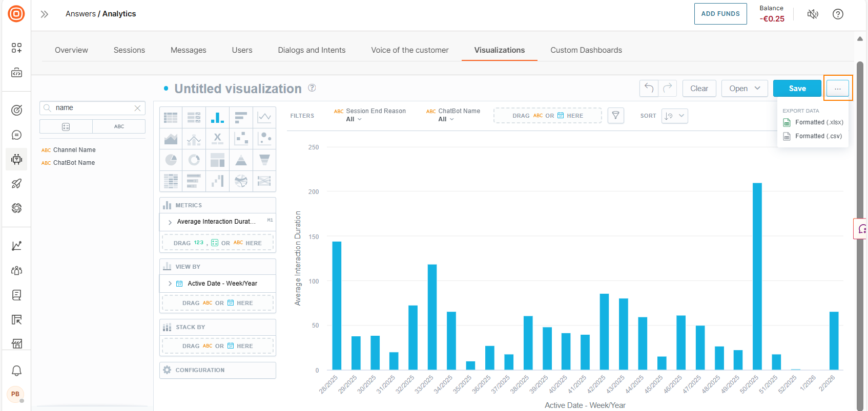Click the undo arrow button

649,88
